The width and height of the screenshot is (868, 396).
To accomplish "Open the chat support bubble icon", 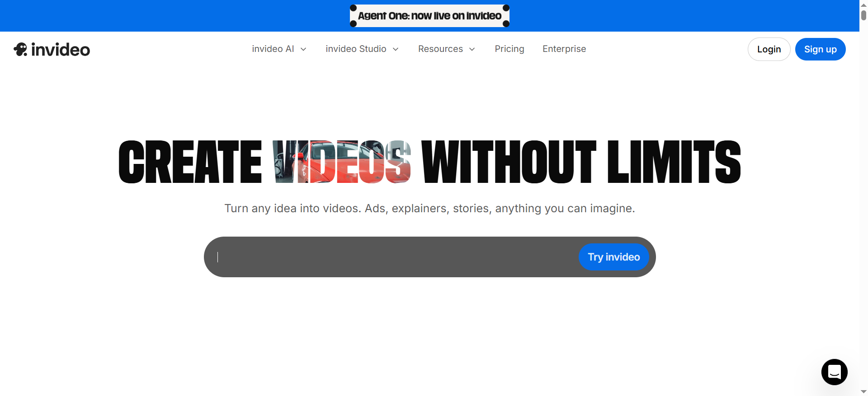I will pyautogui.click(x=834, y=372).
